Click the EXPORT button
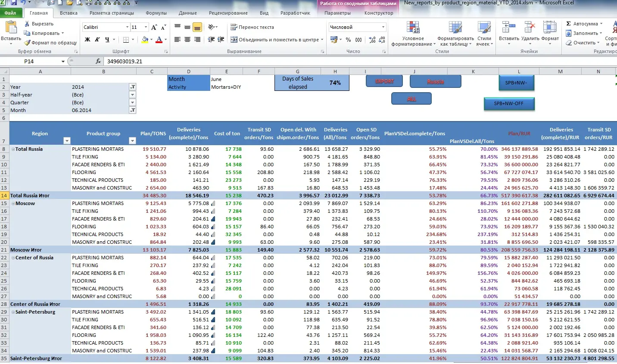 pos(384,81)
